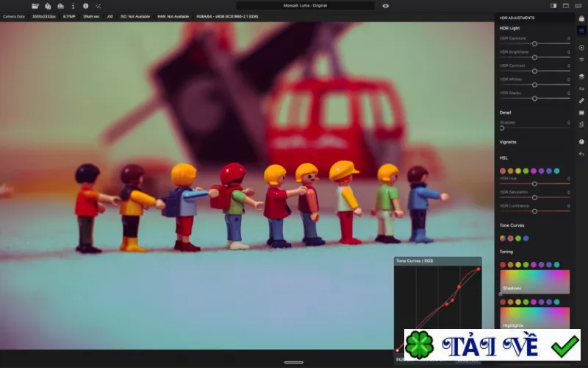Click the HDR Contrast slider knob
Viewport: 588px width, 368px height.
(535, 71)
